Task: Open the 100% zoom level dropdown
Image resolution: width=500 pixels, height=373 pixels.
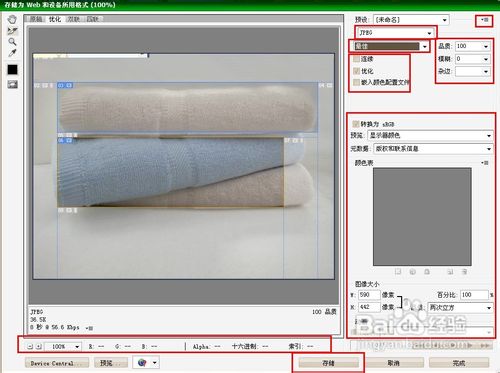Action: 63,347
